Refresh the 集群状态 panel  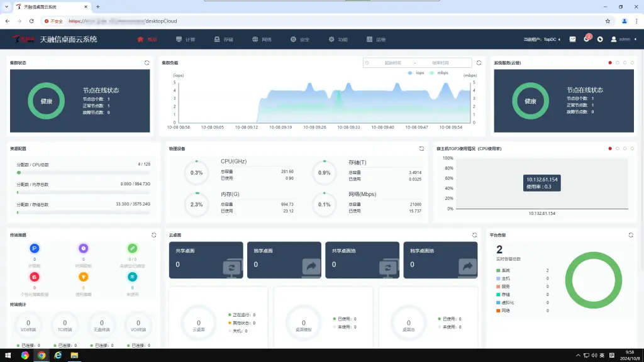click(x=147, y=63)
